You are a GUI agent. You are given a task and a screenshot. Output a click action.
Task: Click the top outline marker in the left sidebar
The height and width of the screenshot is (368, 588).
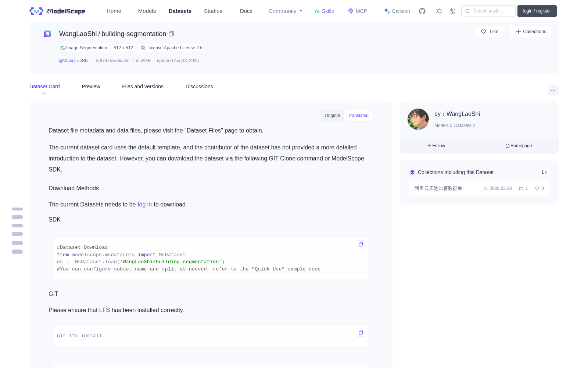(x=17, y=209)
